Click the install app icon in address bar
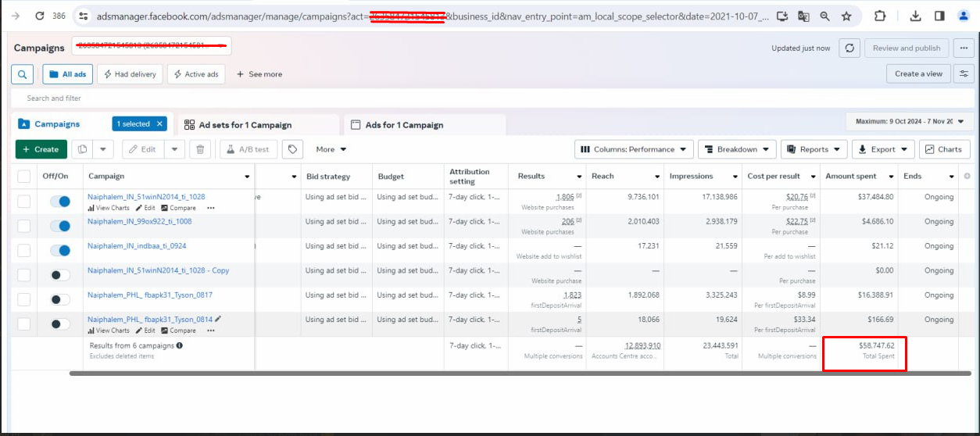 click(784, 16)
